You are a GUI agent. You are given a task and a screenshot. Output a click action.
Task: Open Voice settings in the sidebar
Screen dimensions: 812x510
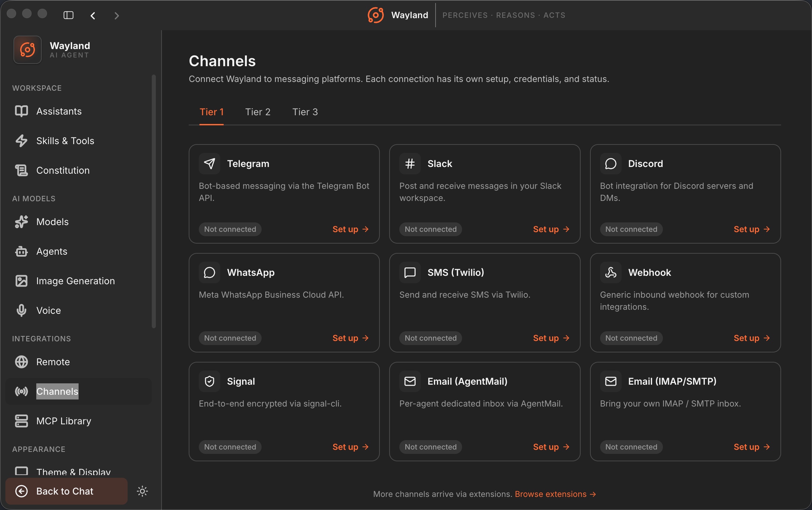point(78,310)
